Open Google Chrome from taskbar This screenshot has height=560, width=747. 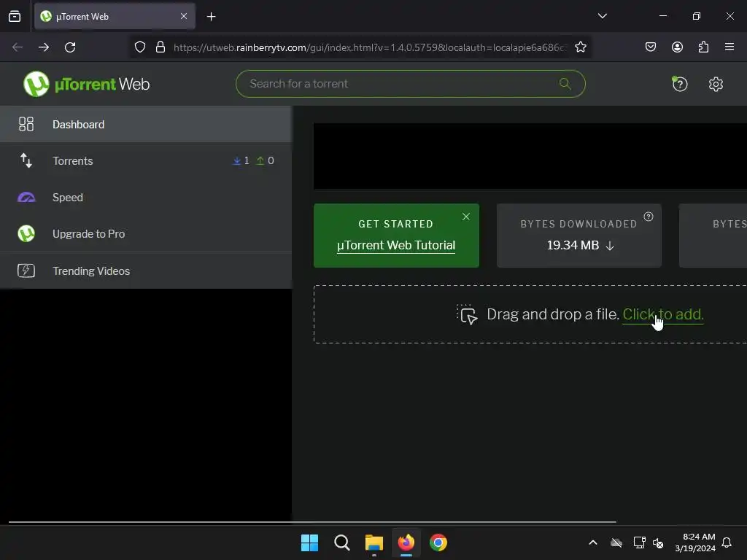[x=438, y=542]
